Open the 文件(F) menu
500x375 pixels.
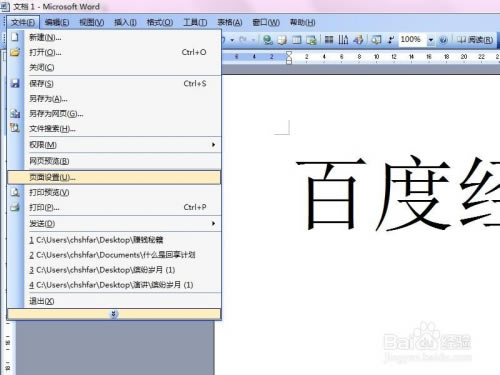tap(23, 22)
